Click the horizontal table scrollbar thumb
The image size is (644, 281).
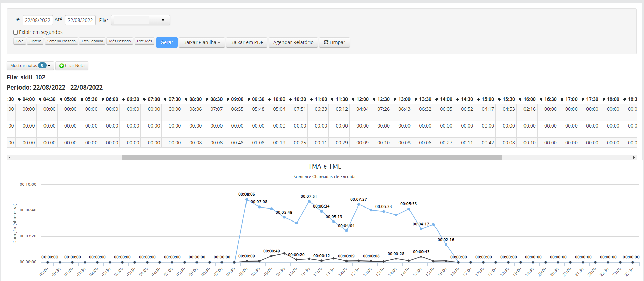[x=311, y=158]
